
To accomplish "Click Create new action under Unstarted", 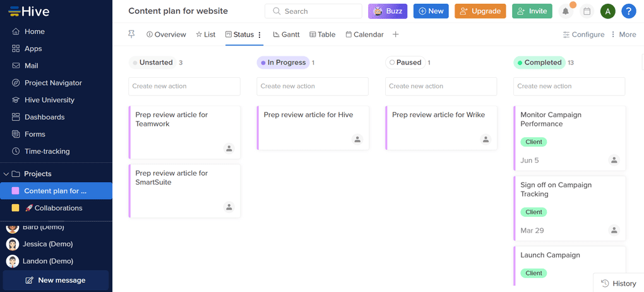I will pyautogui.click(x=184, y=87).
